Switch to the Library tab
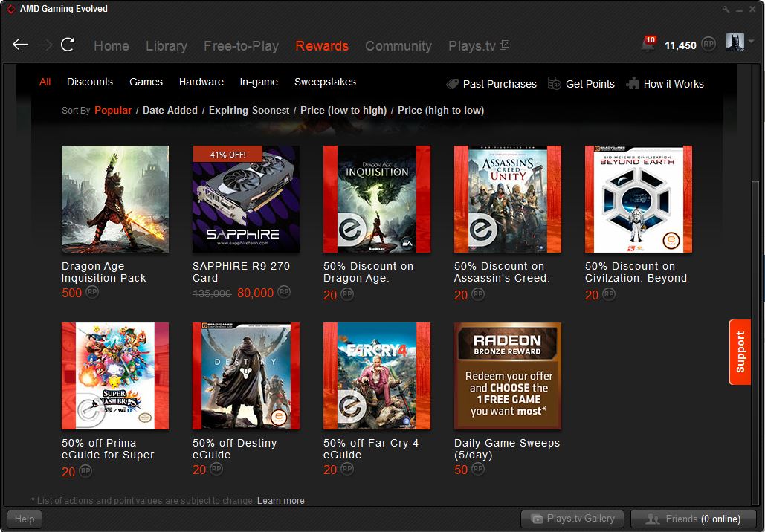 pos(166,46)
